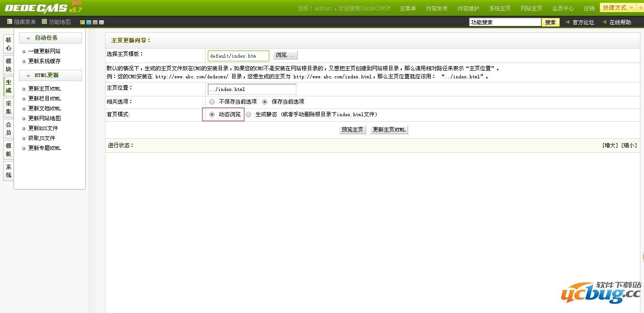This screenshot has width=644, height=313.
Task: Open 获取JS文件 in sidebar
Action: [41, 138]
